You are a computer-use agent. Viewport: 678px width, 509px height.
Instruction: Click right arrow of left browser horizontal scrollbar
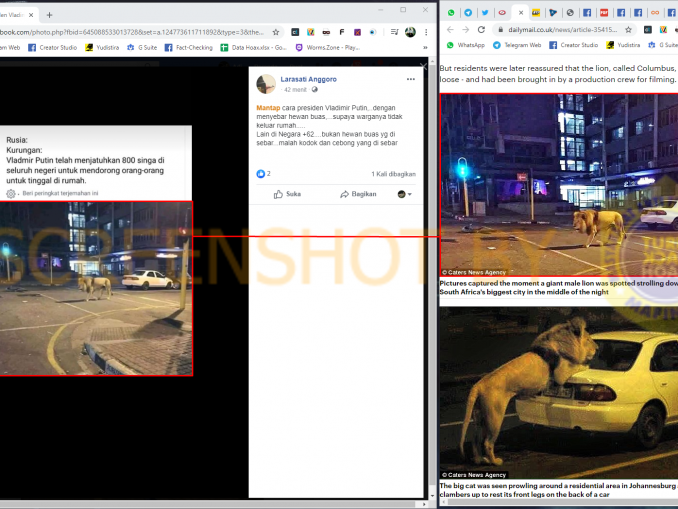click(424, 504)
